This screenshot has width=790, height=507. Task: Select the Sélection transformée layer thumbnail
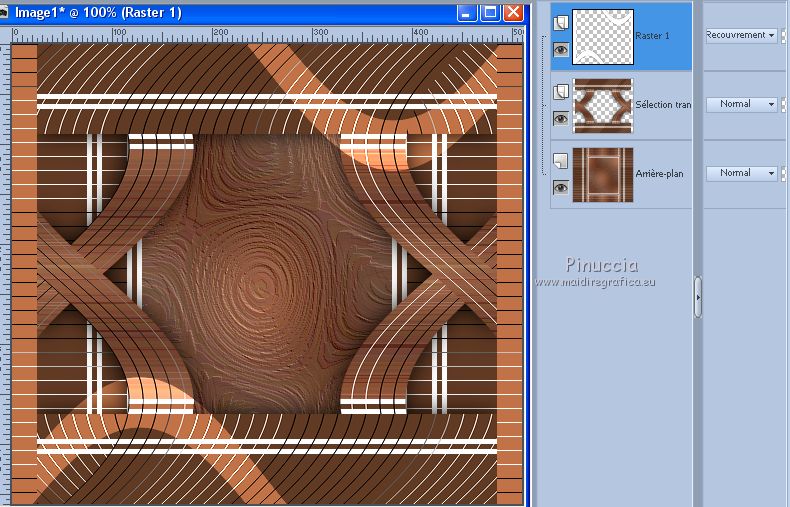point(603,105)
